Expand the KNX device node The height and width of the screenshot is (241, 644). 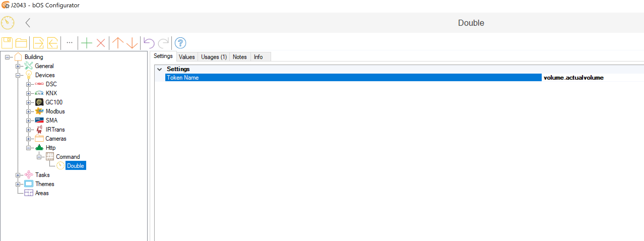click(28, 94)
